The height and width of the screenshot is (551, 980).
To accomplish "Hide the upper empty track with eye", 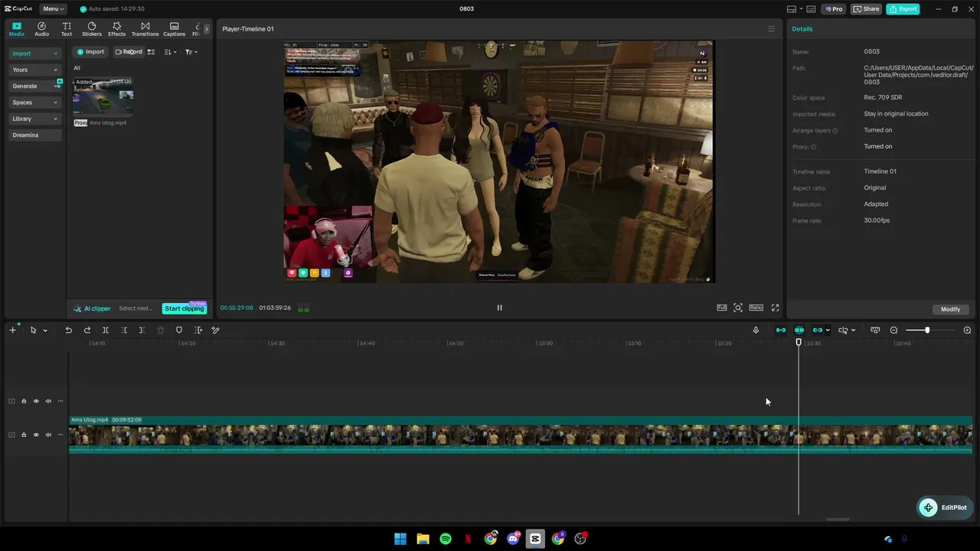I will [36, 401].
